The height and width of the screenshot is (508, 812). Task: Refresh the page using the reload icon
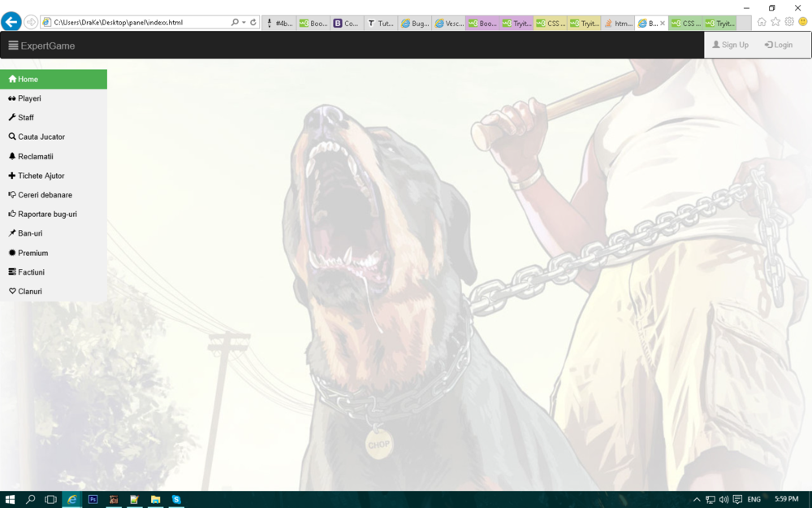click(x=253, y=22)
